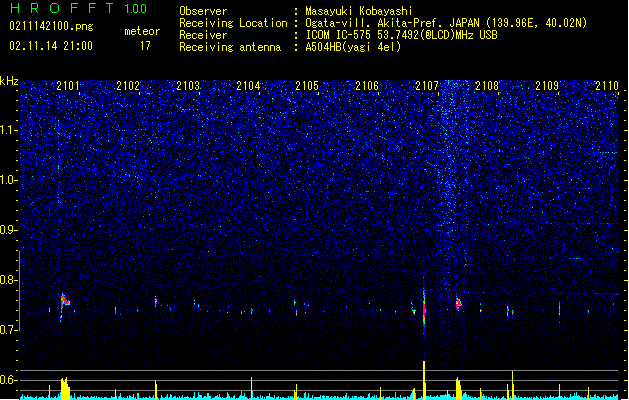The height and width of the screenshot is (400, 629).
Task: Click the 2101 time axis marker
Action: [x=68, y=86]
